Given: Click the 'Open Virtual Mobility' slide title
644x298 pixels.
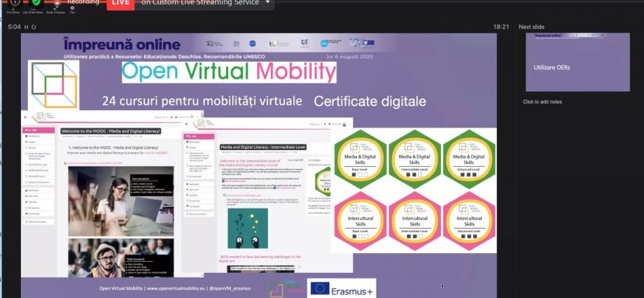Looking at the screenshot, I should point(229,72).
